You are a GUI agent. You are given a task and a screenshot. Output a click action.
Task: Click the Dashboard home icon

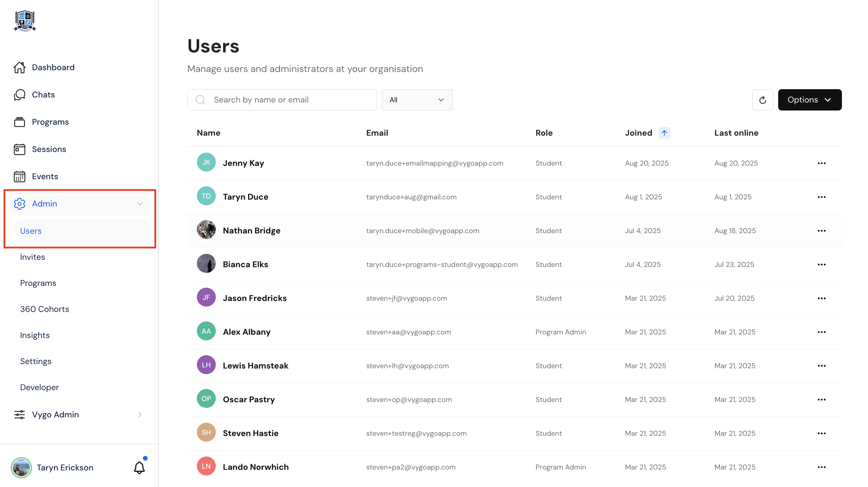pos(19,67)
